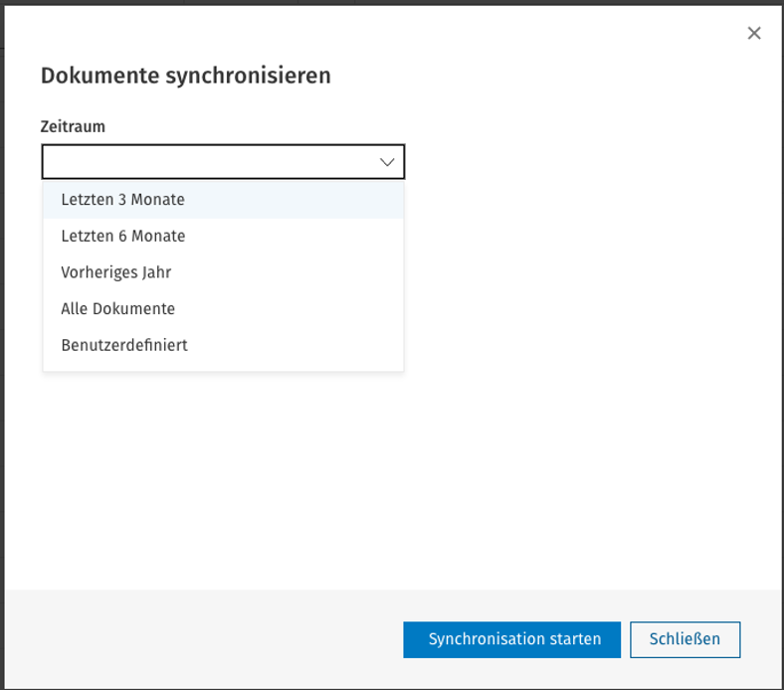
Task: Click inside the empty Zeitraum combo box
Action: point(223,162)
